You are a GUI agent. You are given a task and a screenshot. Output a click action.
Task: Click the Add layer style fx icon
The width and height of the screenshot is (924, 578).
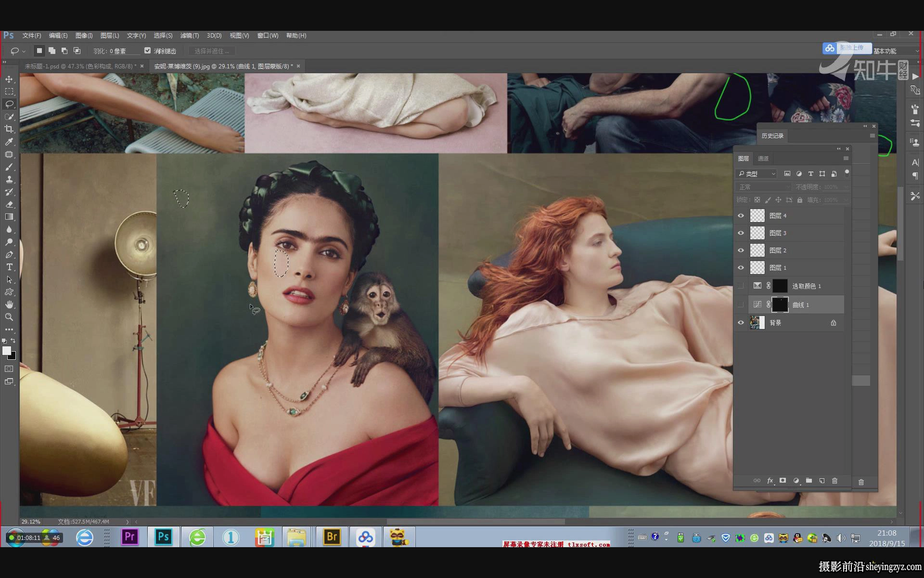click(x=770, y=481)
